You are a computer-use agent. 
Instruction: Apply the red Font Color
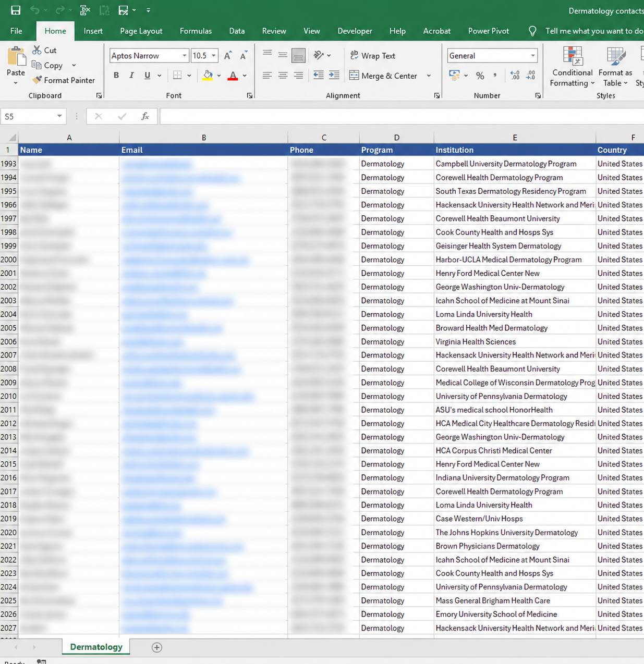pyautogui.click(x=233, y=76)
